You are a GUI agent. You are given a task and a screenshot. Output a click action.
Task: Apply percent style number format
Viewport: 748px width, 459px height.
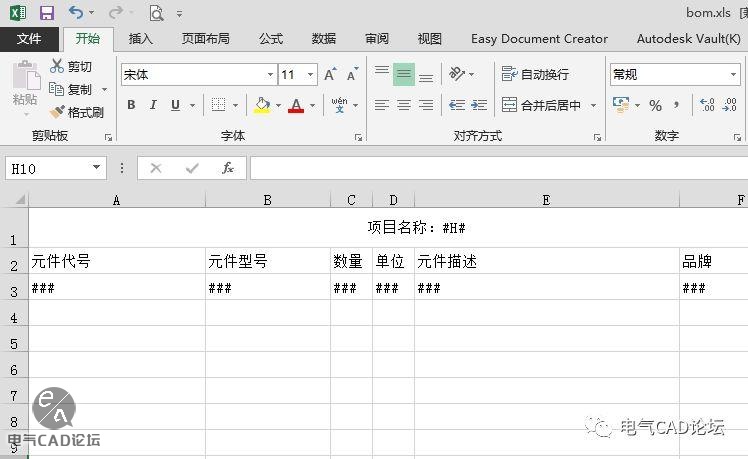pos(655,105)
